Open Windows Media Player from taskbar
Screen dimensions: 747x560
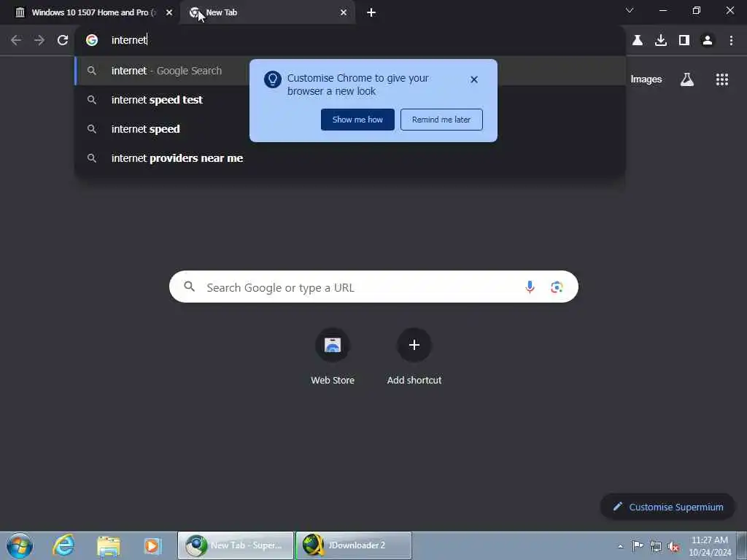coord(152,545)
